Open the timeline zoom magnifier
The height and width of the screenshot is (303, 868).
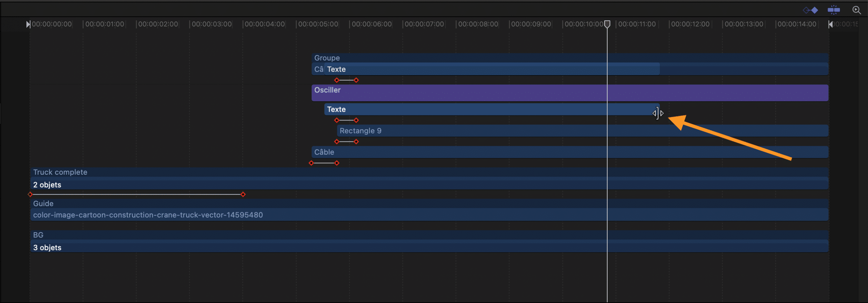point(856,10)
